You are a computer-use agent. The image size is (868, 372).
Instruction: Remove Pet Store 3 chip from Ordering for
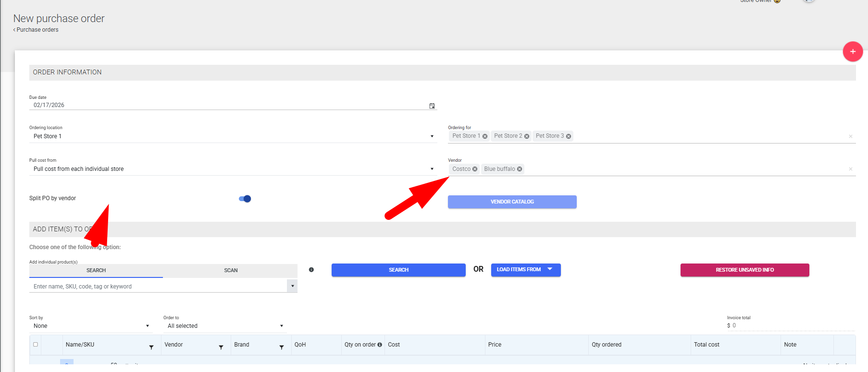(x=569, y=136)
